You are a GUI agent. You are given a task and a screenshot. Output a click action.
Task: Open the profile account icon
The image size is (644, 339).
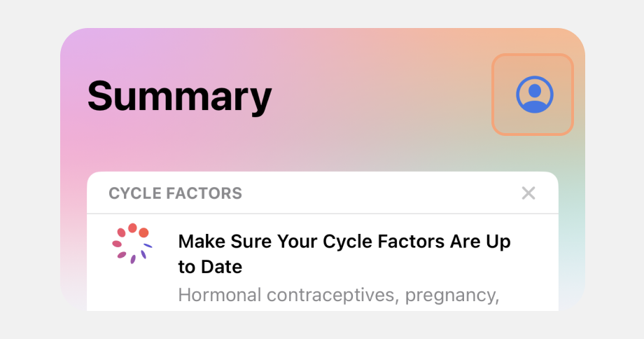pyautogui.click(x=534, y=95)
